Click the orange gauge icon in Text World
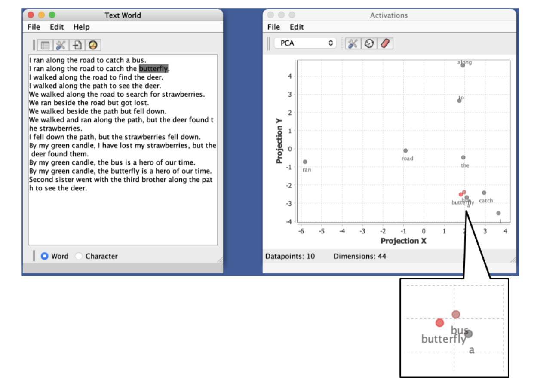The image size is (534, 392). 93,45
